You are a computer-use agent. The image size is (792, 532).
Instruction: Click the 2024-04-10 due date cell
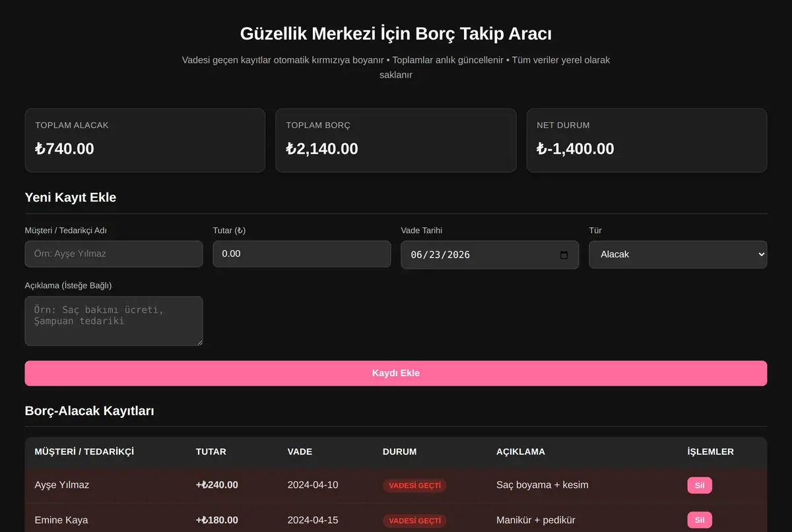(313, 485)
